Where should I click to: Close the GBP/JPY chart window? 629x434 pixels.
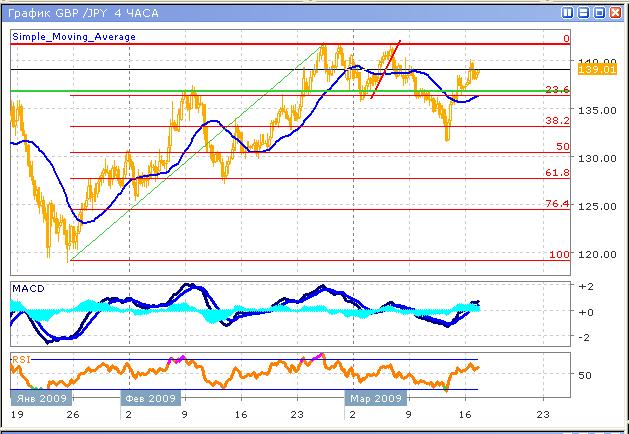point(616,11)
